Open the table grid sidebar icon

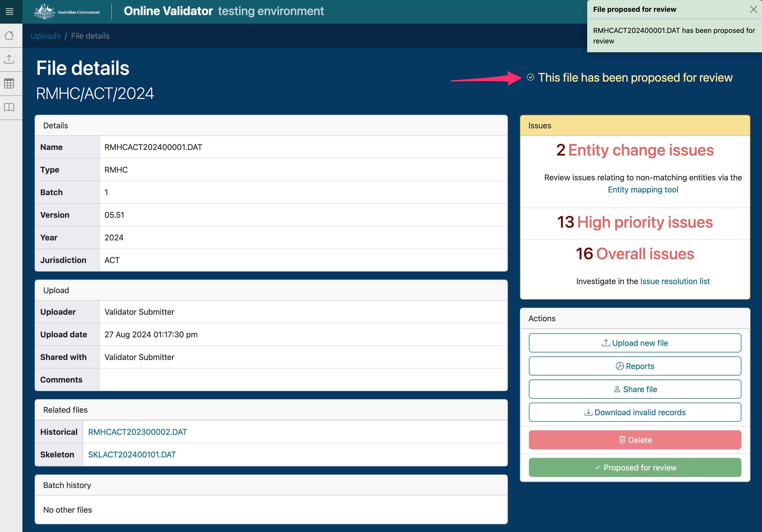(x=10, y=84)
